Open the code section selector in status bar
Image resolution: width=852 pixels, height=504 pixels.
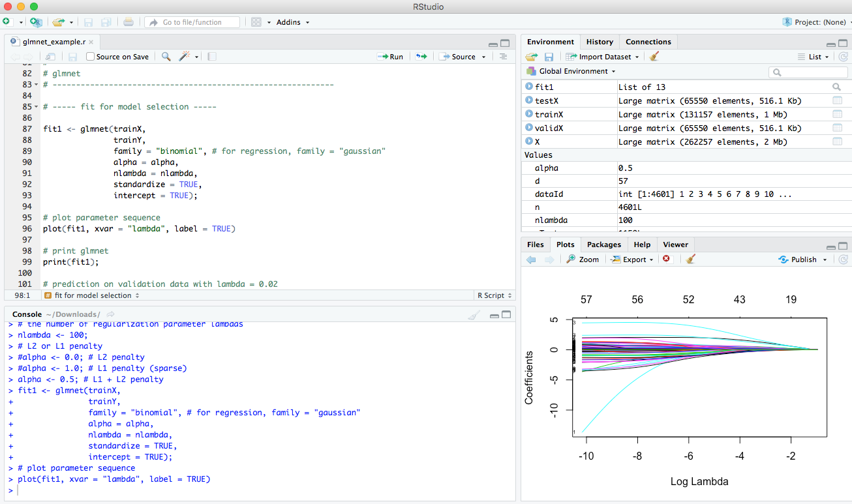[x=92, y=295]
